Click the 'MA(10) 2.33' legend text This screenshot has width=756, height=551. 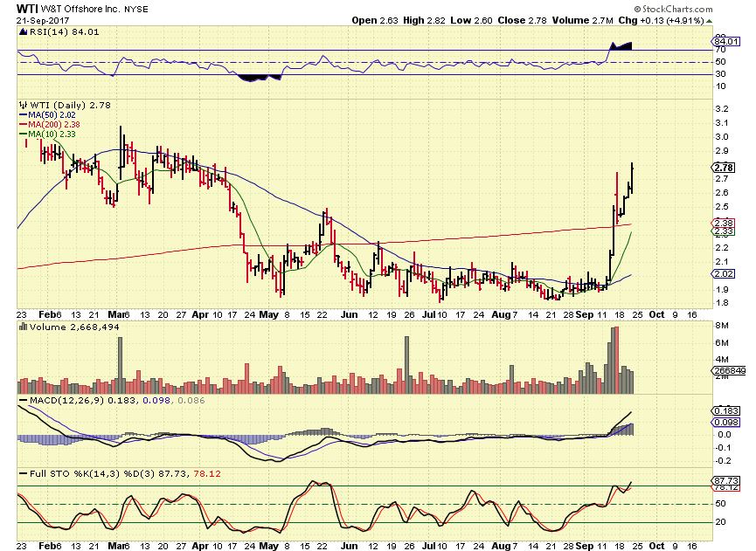coord(52,134)
